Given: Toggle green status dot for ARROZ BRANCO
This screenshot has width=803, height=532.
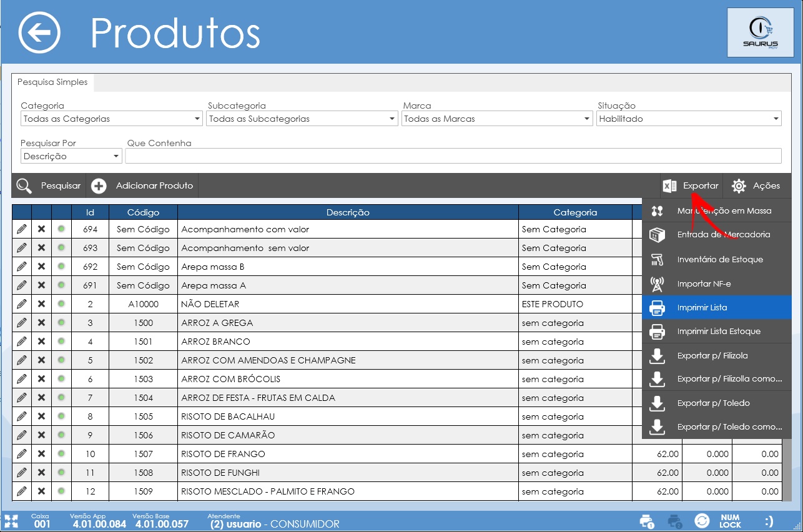Looking at the screenshot, I should pos(61,342).
